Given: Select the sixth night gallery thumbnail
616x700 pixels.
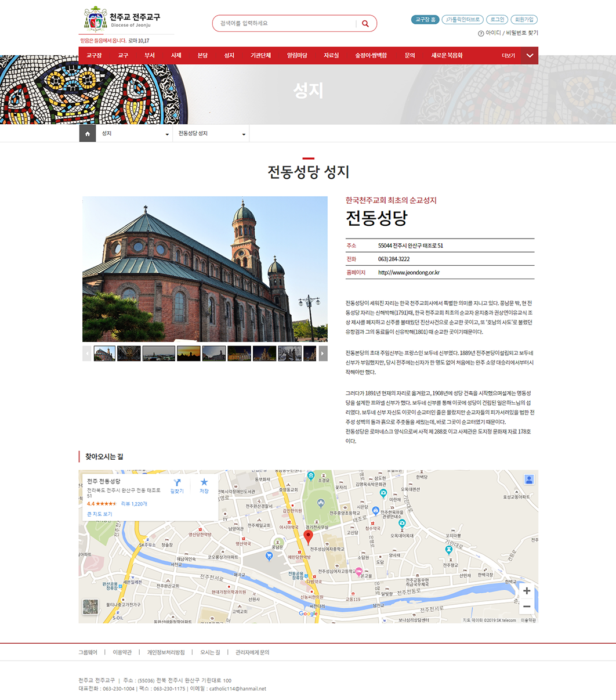Looking at the screenshot, I should (240, 353).
